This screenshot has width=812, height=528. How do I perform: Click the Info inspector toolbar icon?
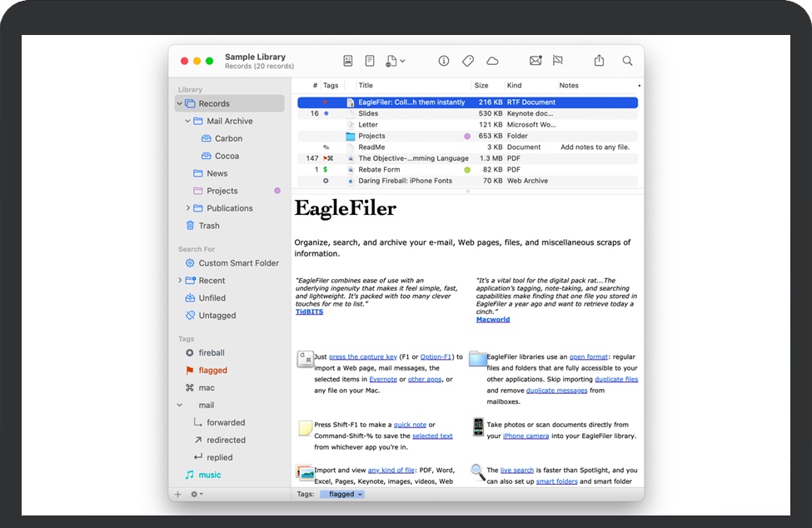pyautogui.click(x=444, y=61)
